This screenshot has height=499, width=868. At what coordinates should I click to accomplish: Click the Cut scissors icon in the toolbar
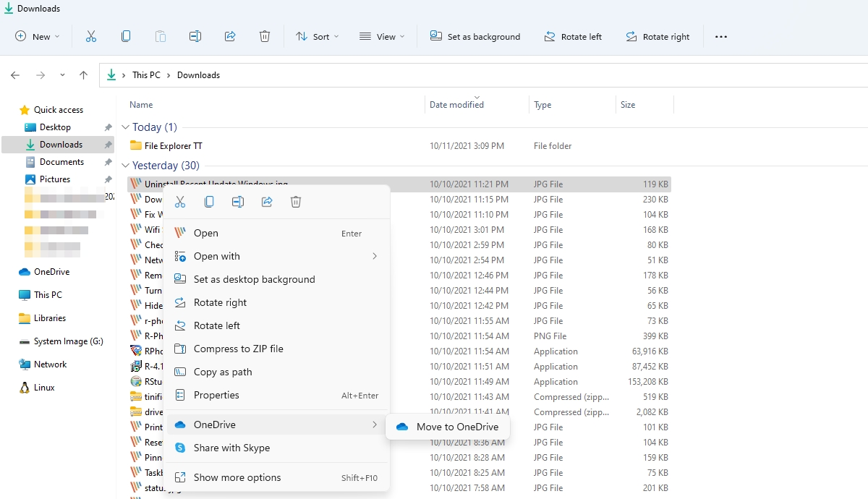(91, 36)
